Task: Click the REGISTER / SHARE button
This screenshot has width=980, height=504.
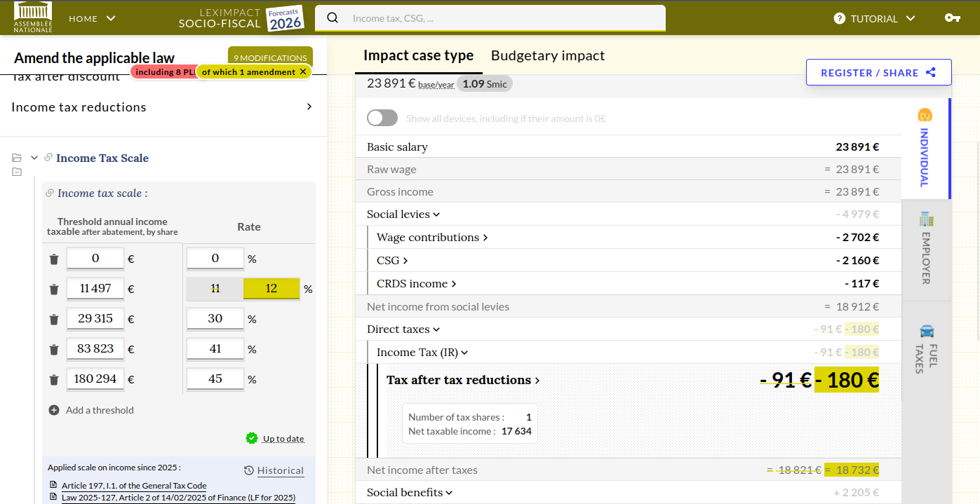Action: click(878, 73)
